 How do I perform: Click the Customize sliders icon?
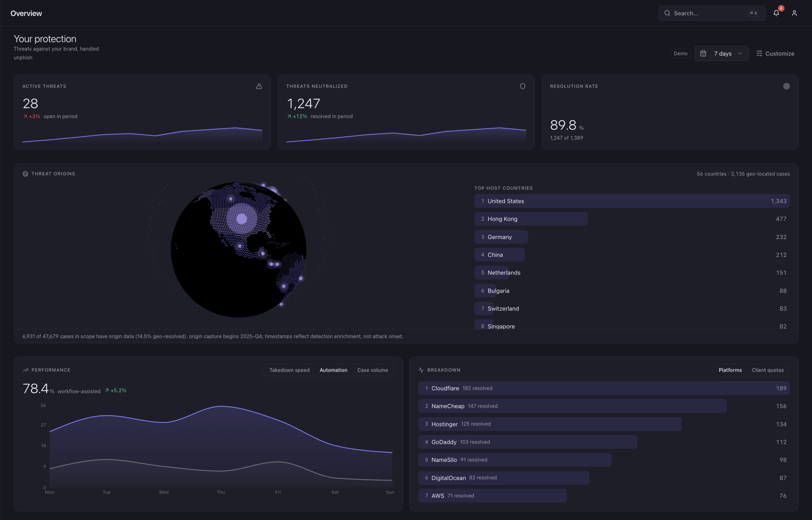(759, 54)
